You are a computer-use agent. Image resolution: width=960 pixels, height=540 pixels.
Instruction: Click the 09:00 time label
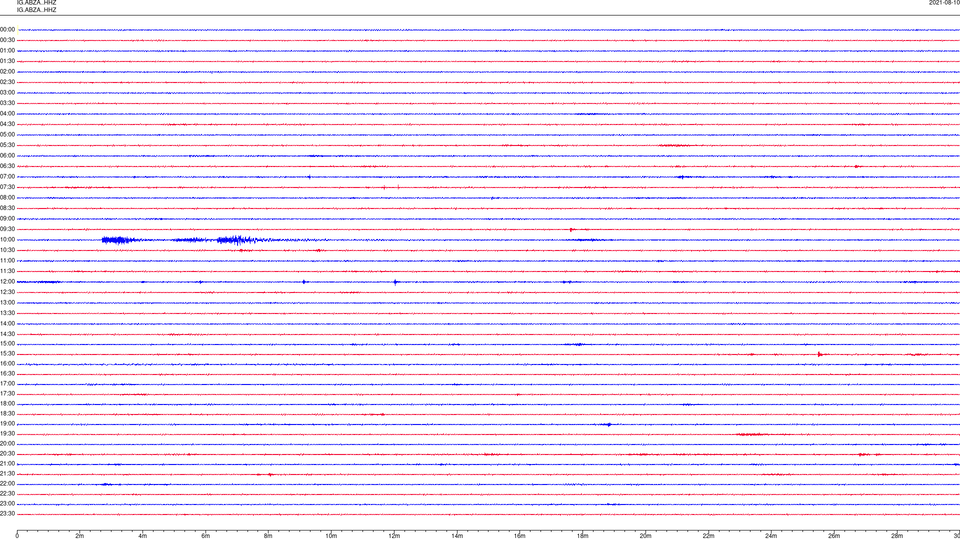click(7, 219)
